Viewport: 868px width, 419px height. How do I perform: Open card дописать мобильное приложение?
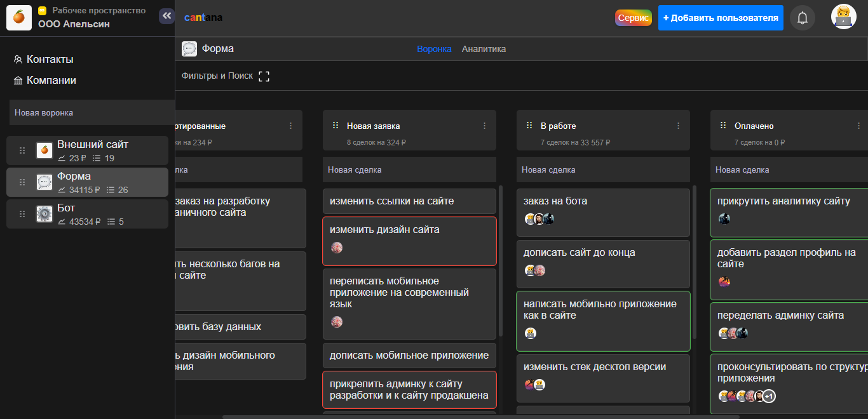[x=409, y=356]
